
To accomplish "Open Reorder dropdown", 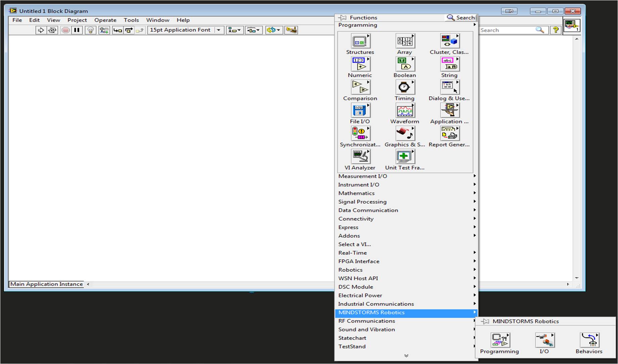I will tap(273, 30).
